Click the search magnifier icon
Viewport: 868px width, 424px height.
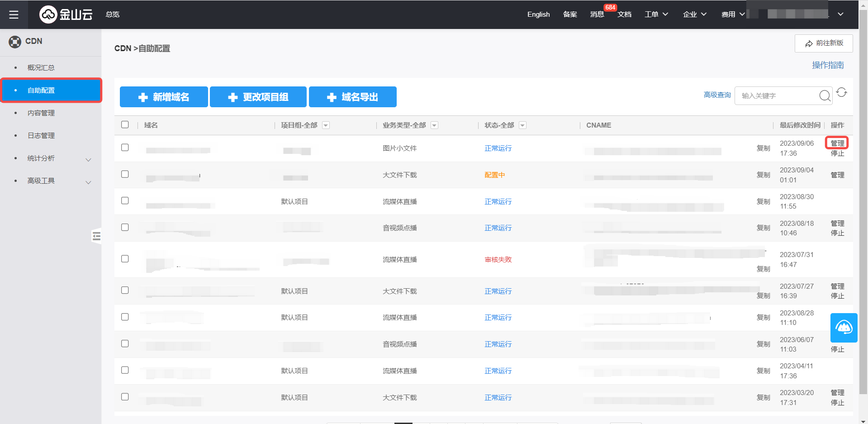[x=825, y=95]
